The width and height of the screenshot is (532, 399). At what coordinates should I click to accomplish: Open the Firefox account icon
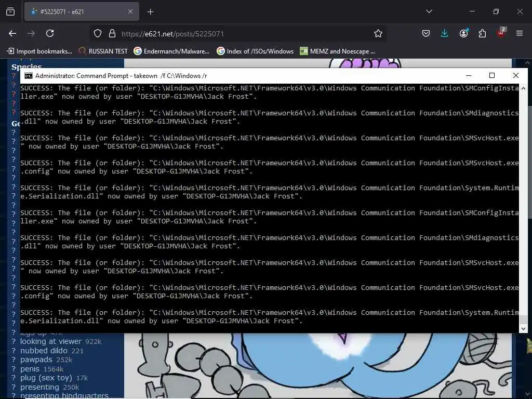pos(464,33)
